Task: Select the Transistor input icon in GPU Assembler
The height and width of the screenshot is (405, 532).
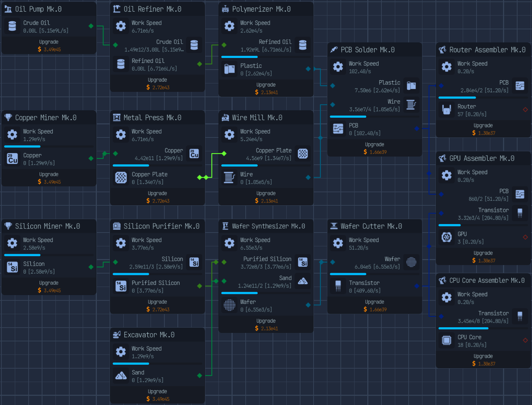Action: (x=520, y=213)
